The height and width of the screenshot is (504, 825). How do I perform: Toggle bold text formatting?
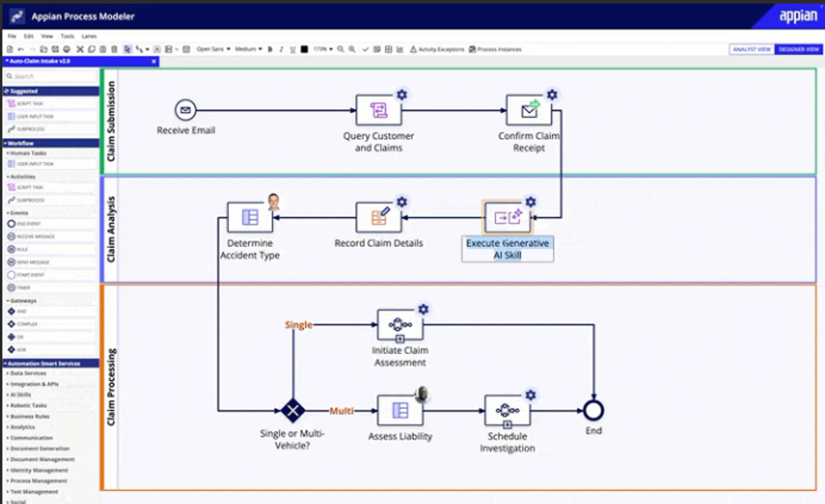click(270, 49)
